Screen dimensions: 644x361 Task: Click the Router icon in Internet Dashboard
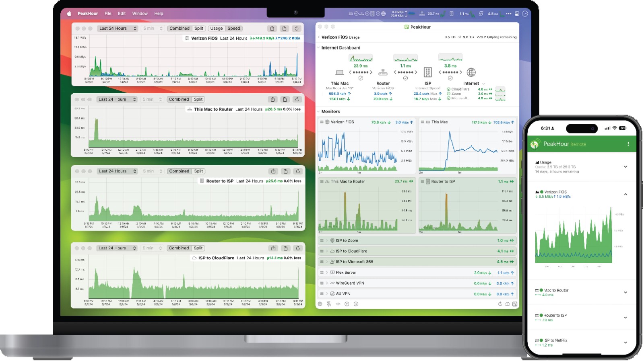click(383, 72)
